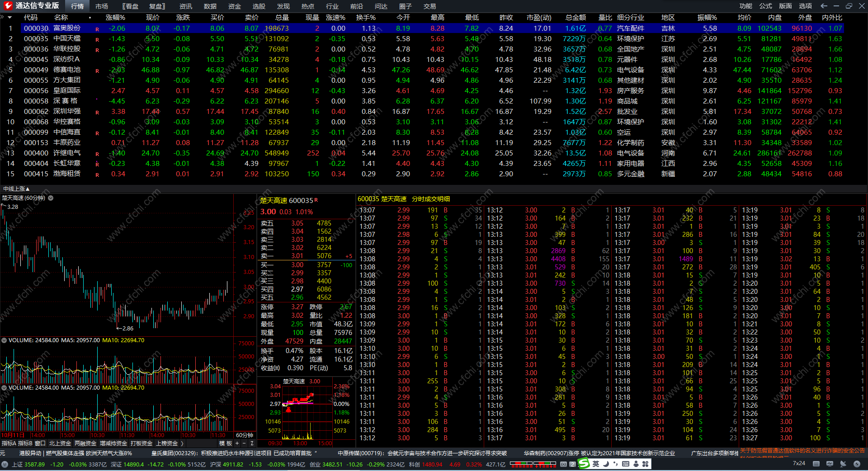Open the 版面 menu
This screenshot has height=471, width=868.
(786, 6)
